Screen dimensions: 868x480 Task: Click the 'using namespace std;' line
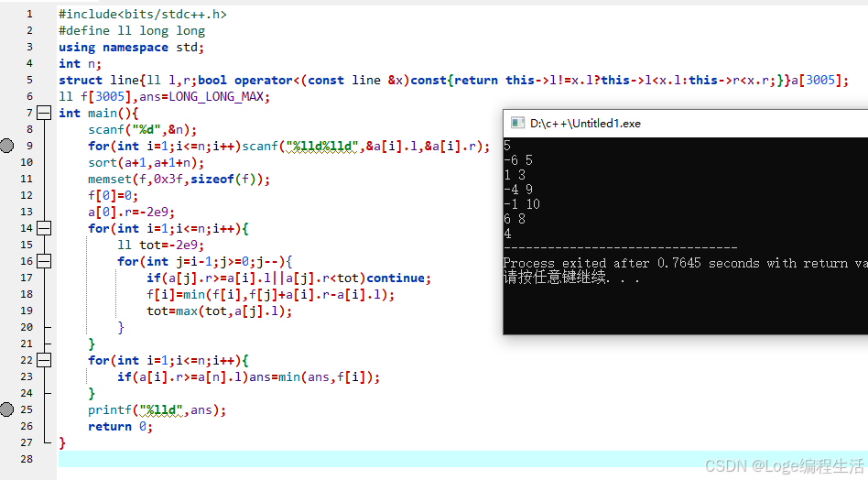131,48
